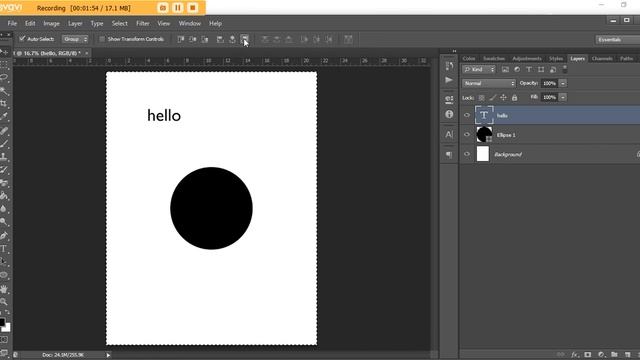Click the Align Top Edges icon
Image resolution: width=640 pixels, height=360 pixels.
[x=181, y=39]
